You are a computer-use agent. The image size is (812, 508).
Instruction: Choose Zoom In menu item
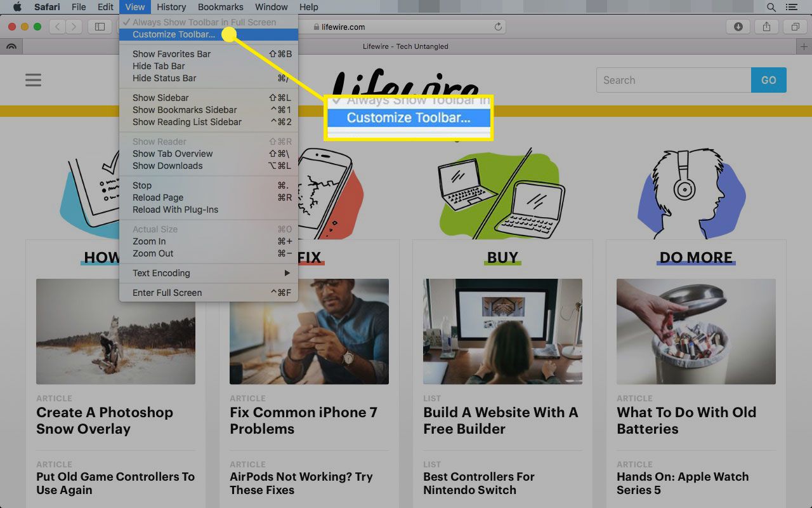click(209, 241)
